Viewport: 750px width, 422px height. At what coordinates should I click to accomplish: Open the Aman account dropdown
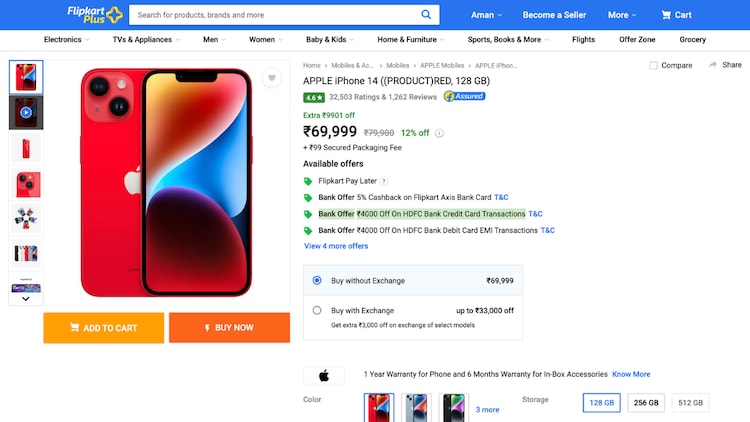(487, 15)
